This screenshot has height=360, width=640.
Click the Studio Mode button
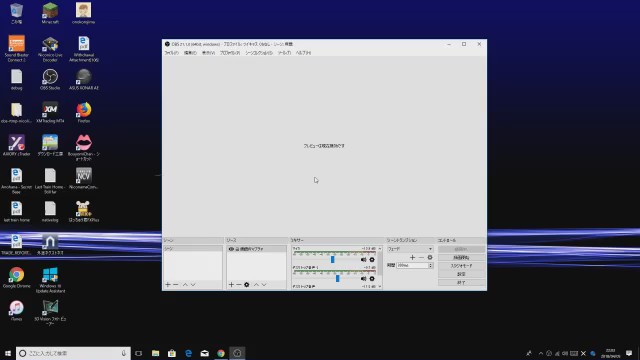click(461, 266)
